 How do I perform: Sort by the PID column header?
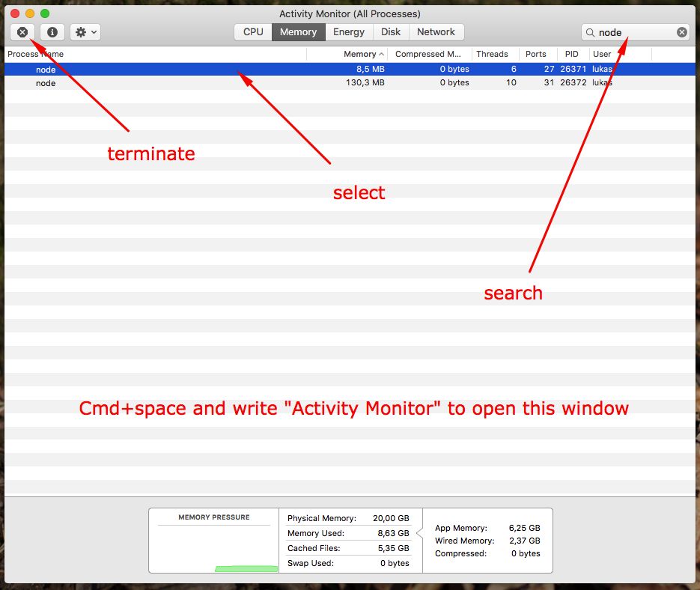pos(573,54)
